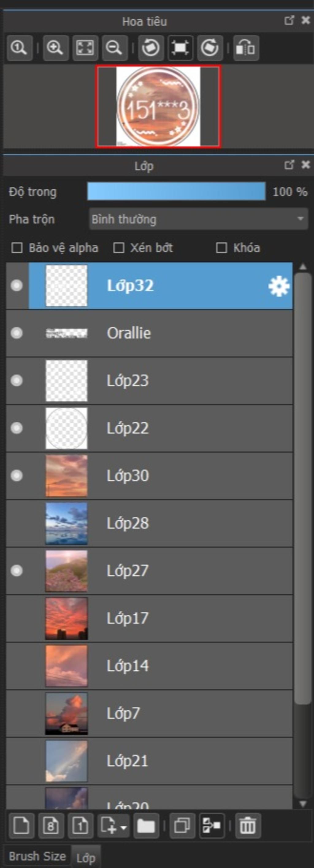
Task: Hide the Orallie layer
Action: click(x=17, y=333)
